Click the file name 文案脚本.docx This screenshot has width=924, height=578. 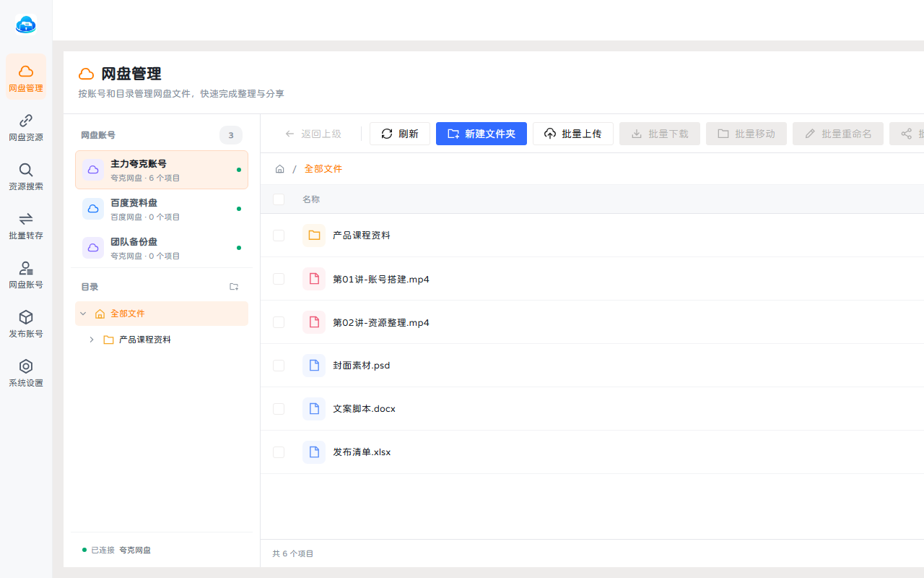(365, 409)
